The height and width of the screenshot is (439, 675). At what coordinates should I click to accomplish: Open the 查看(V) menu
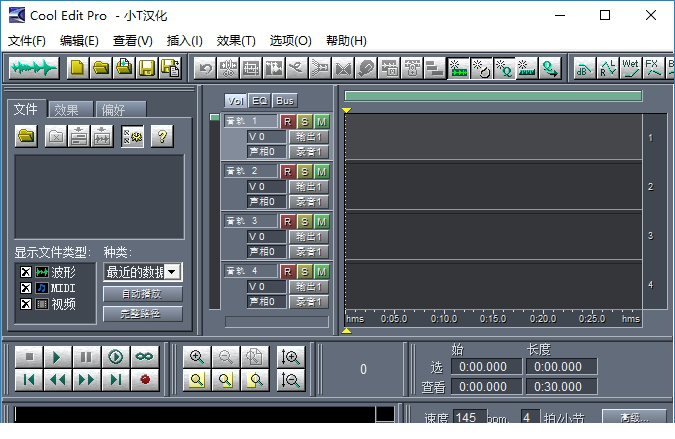(x=133, y=41)
